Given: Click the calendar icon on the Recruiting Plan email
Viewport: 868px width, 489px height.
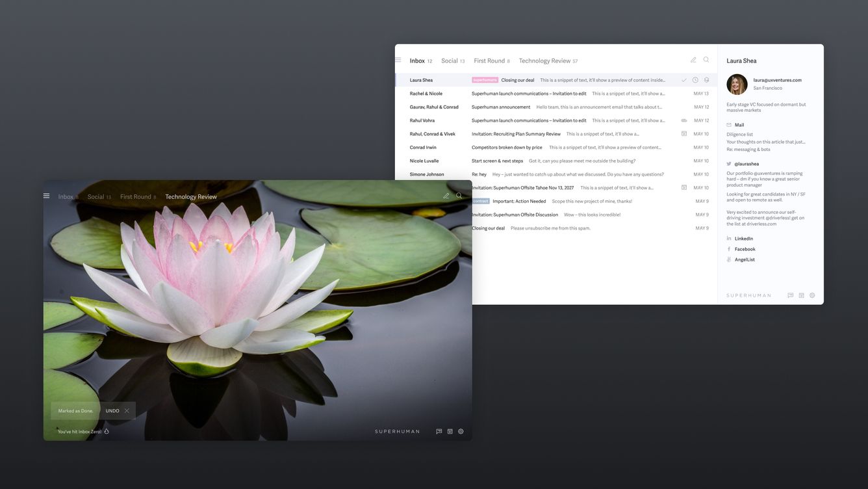Looking at the screenshot, I should 683,133.
